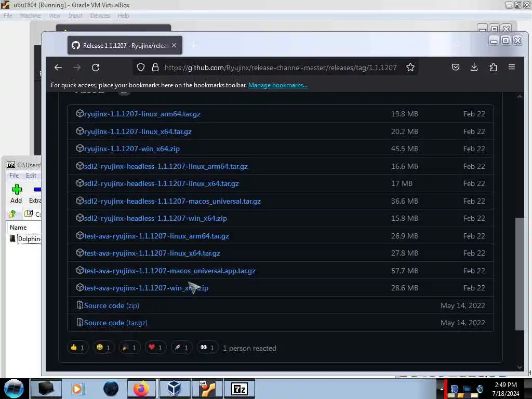Open Windows Start menu orb
The height and width of the screenshot is (399, 532).
(14, 389)
